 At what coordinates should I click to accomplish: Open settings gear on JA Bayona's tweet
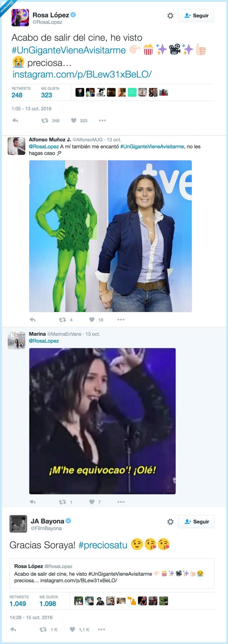point(170,522)
